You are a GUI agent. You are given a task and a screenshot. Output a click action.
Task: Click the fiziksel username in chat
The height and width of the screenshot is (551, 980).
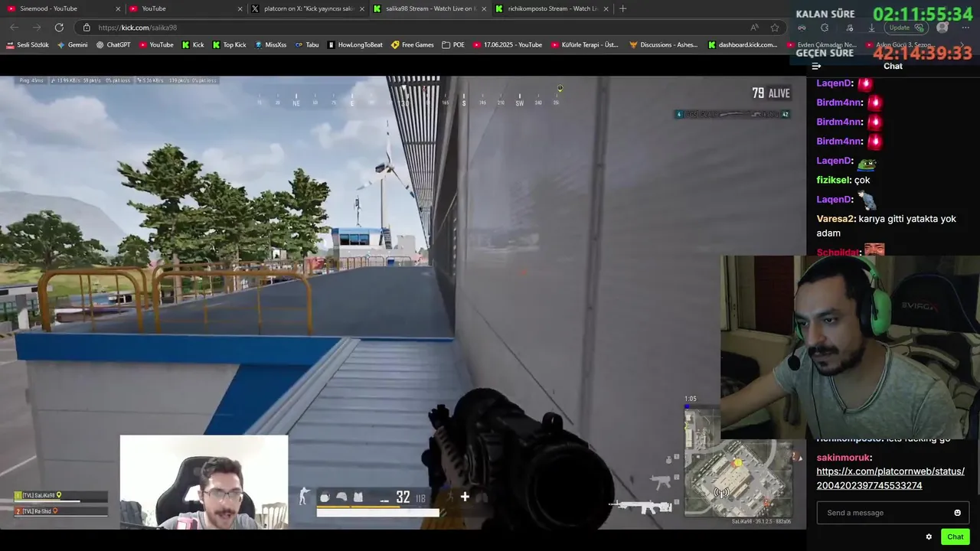coord(834,180)
